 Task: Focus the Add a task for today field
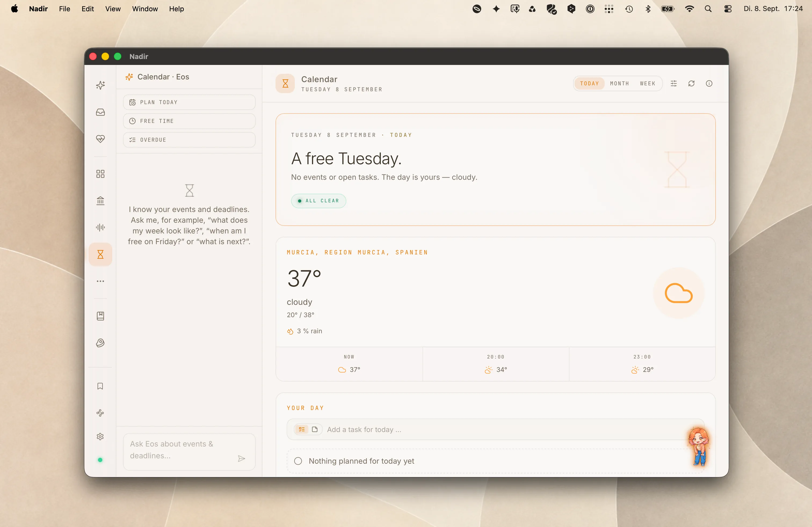[x=496, y=430]
